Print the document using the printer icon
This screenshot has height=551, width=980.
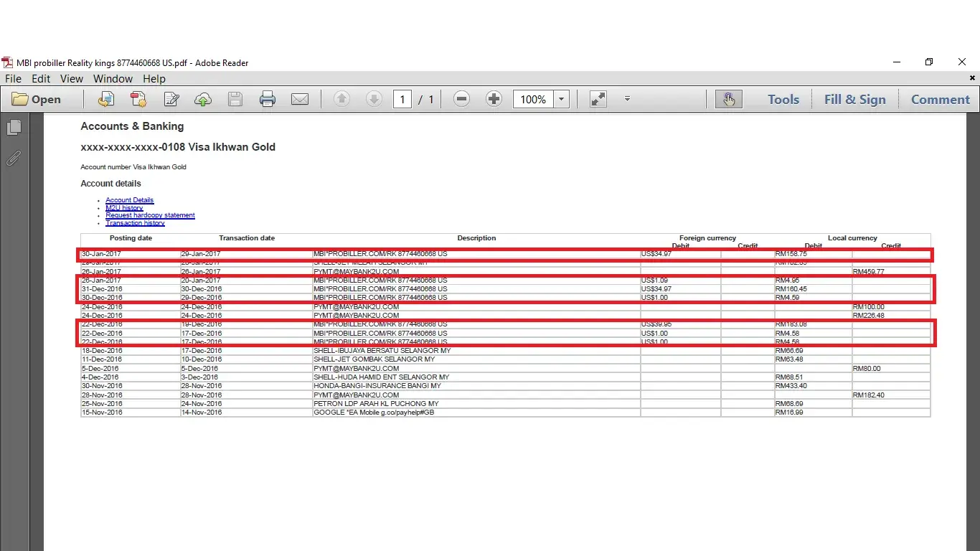pyautogui.click(x=268, y=100)
